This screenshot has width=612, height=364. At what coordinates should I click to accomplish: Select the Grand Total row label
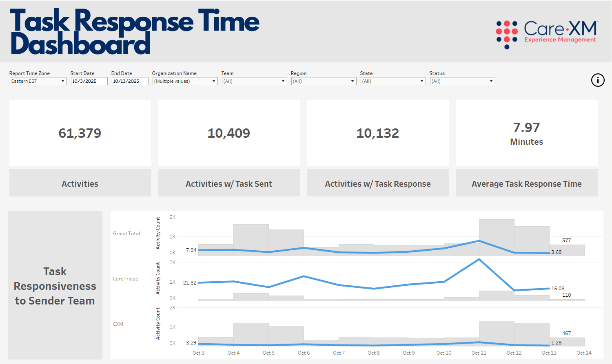pyautogui.click(x=126, y=234)
